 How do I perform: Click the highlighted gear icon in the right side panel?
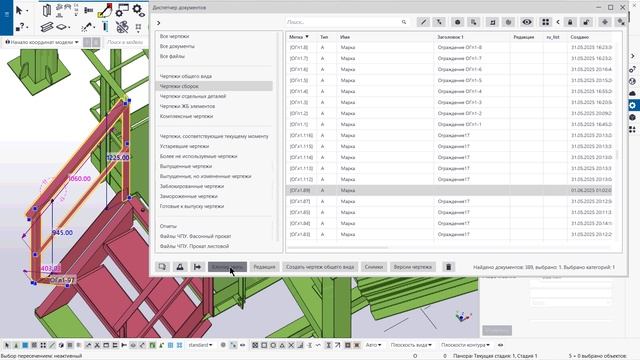(x=632, y=105)
